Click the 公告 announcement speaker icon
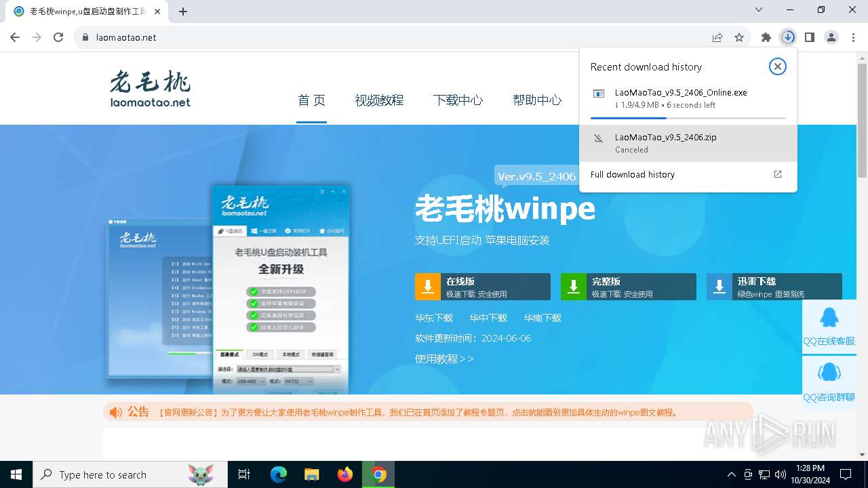868x488 pixels. (116, 412)
